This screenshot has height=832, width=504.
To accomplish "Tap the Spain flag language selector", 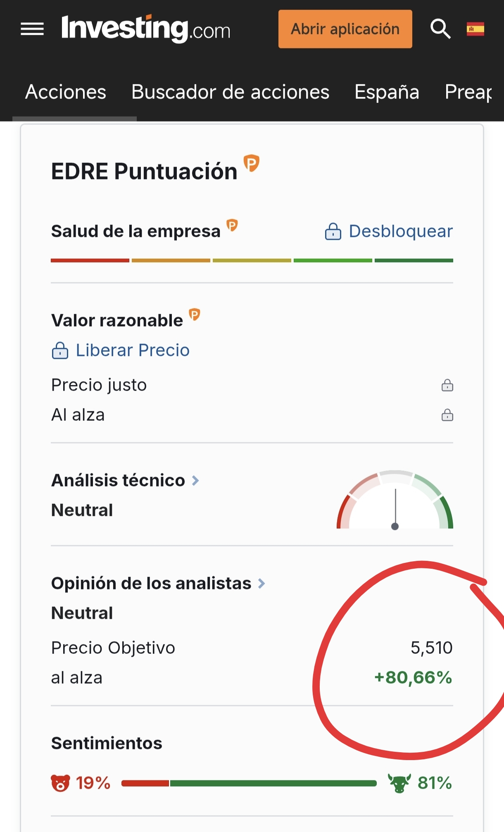I will tap(475, 29).
